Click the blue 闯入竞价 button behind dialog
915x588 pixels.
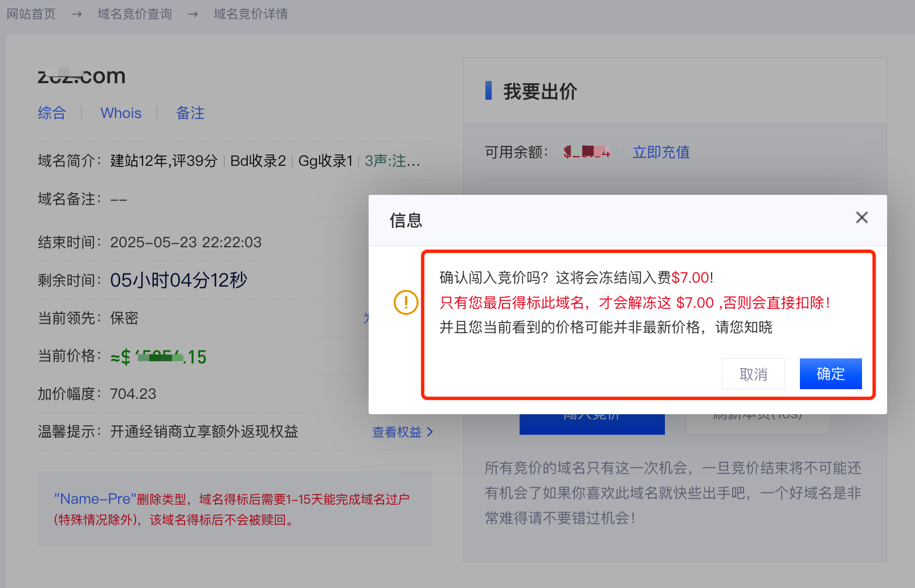click(592, 424)
